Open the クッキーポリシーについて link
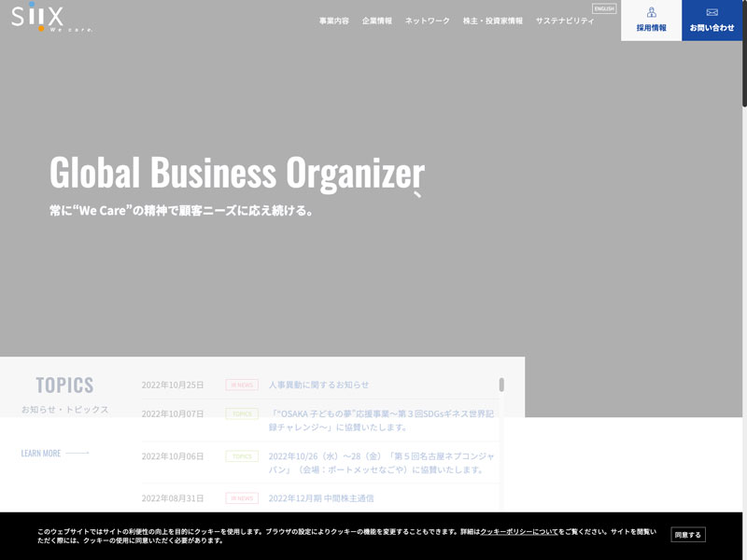The height and width of the screenshot is (560, 747). [519, 531]
